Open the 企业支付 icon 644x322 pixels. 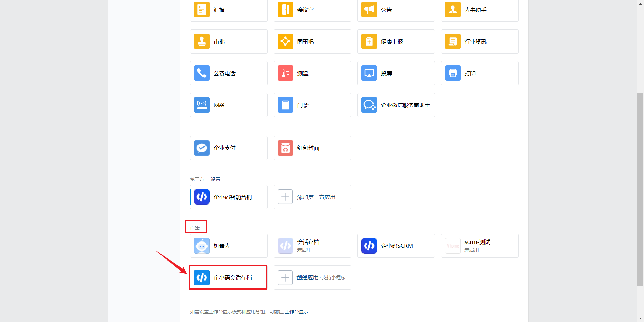(202, 148)
